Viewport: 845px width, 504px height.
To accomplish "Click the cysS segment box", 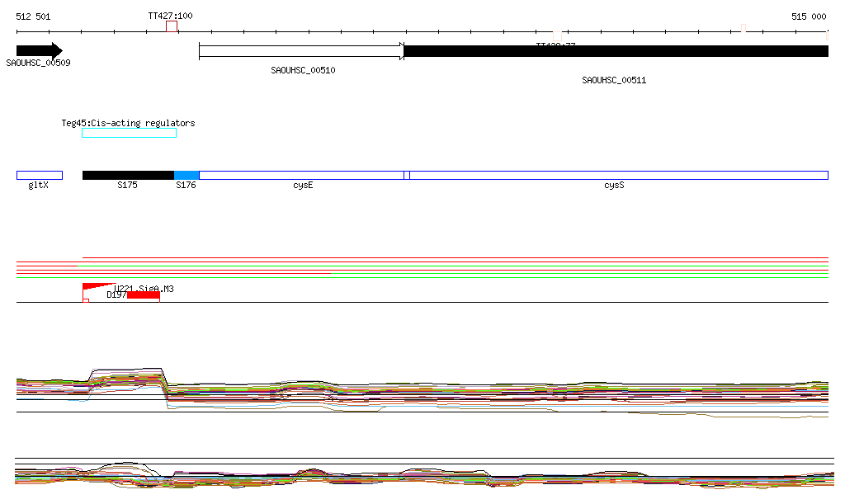I will 618,175.
